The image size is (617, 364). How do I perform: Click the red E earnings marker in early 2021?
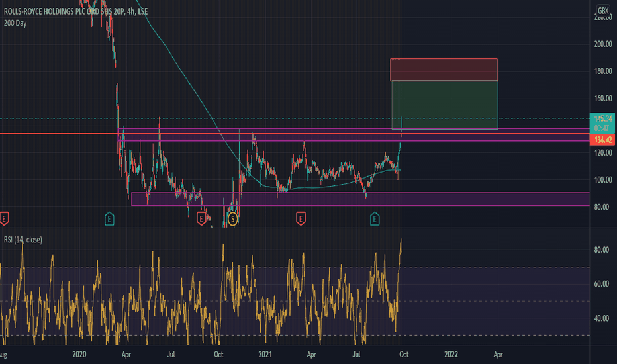click(x=301, y=219)
